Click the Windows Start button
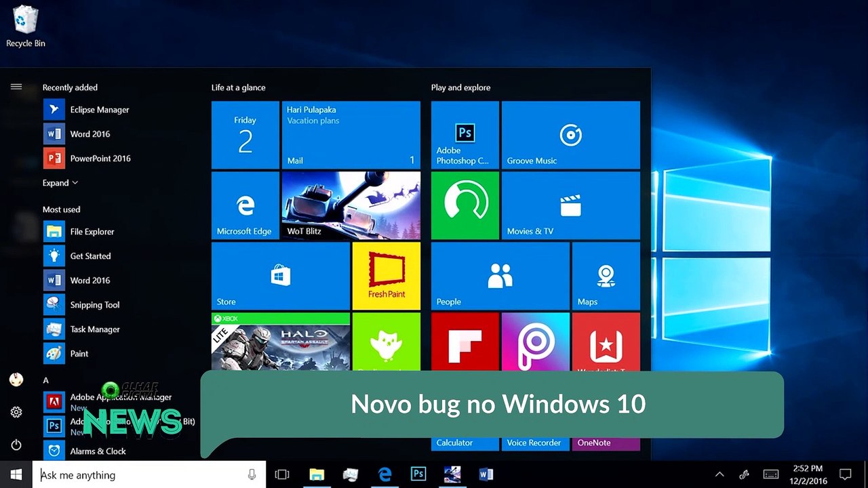868x488 pixels. (x=16, y=474)
